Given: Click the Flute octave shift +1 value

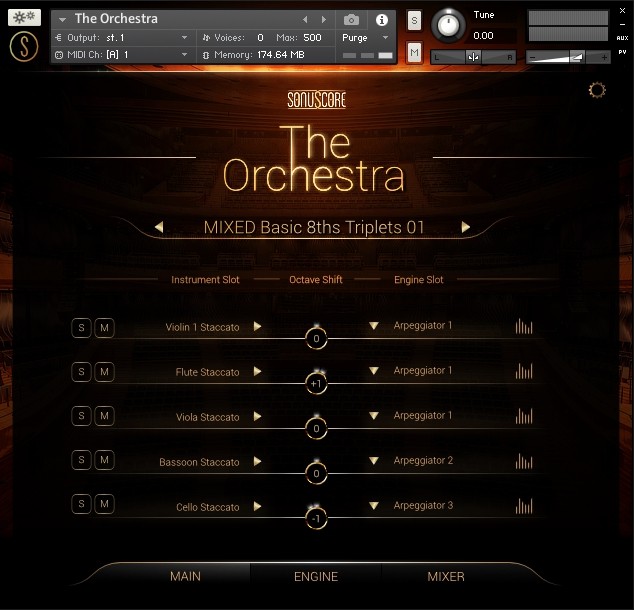Looking at the screenshot, I should (x=316, y=385).
